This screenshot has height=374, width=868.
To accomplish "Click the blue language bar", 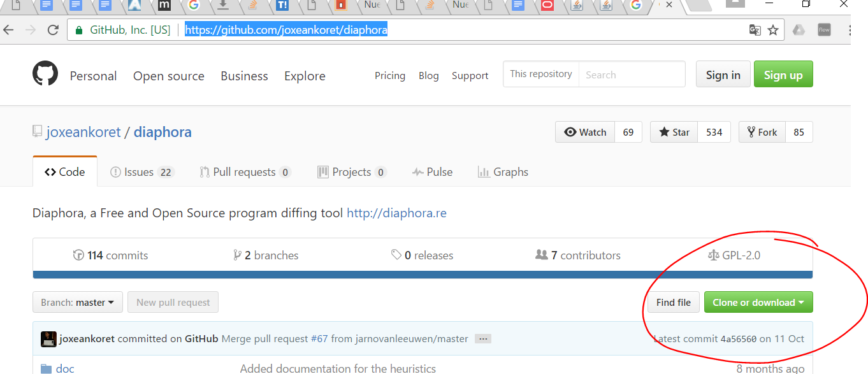I will point(423,275).
